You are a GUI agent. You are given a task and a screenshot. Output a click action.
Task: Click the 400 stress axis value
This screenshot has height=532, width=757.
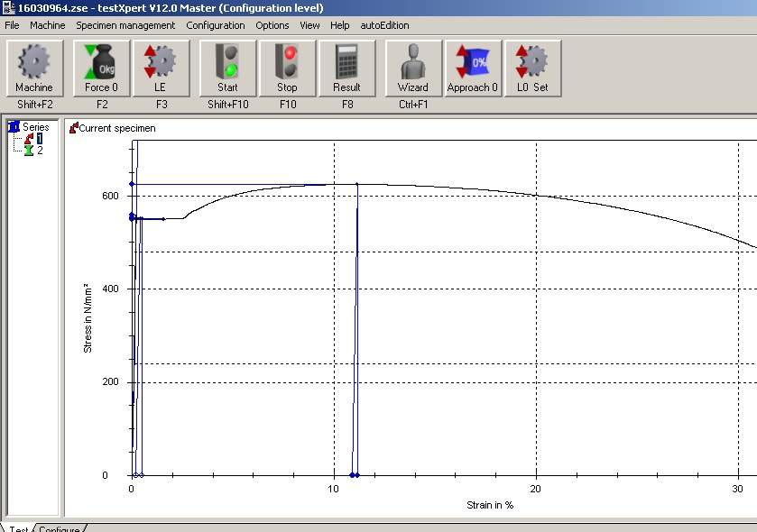click(x=110, y=289)
